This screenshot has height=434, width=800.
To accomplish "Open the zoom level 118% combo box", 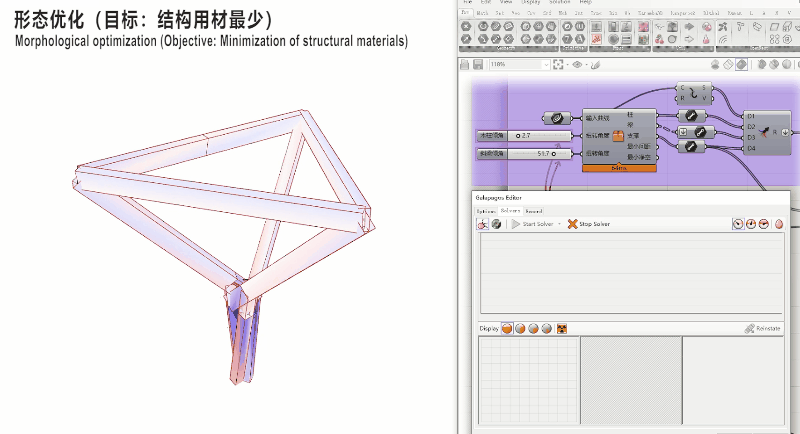I will pyautogui.click(x=519, y=65).
